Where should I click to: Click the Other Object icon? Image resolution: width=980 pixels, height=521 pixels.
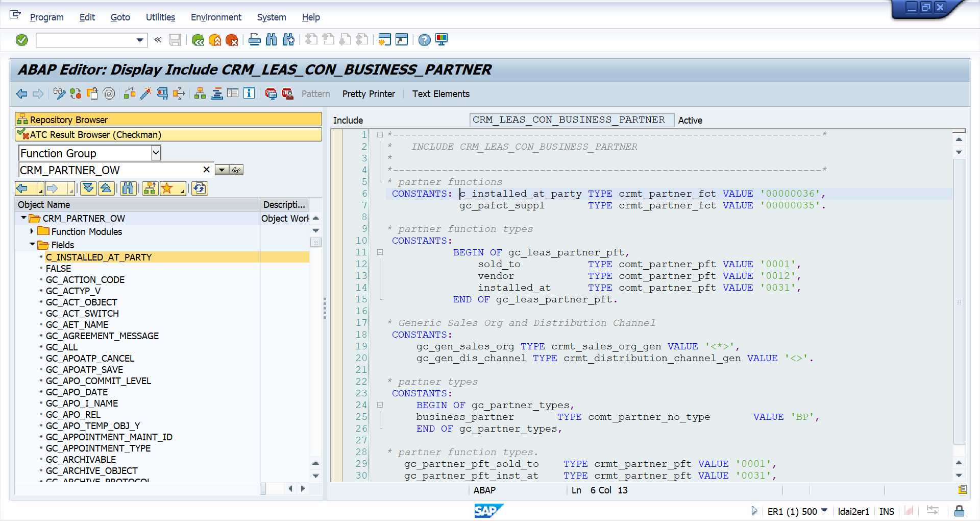92,93
